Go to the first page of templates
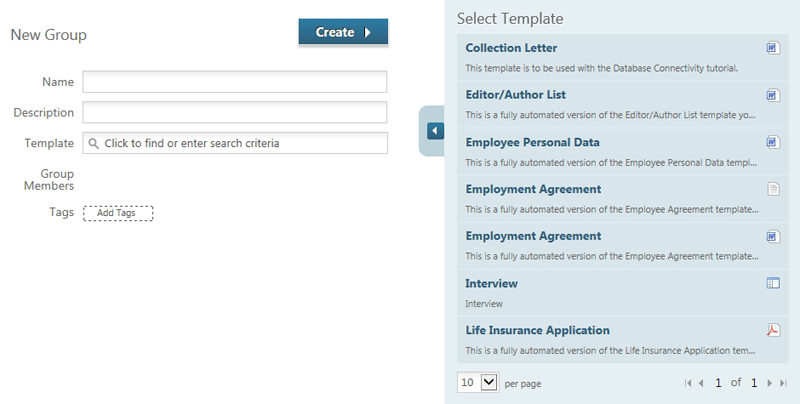800x404 pixels. coord(688,383)
